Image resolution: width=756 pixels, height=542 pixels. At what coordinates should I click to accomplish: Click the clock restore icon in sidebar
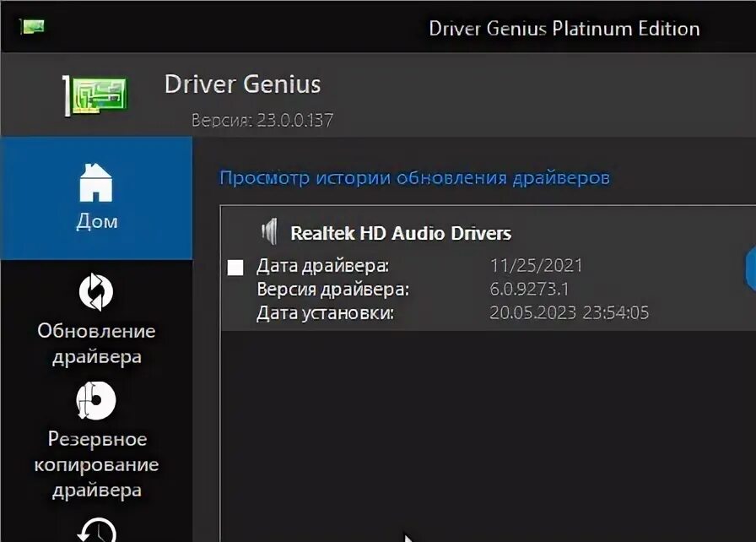[96, 530]
